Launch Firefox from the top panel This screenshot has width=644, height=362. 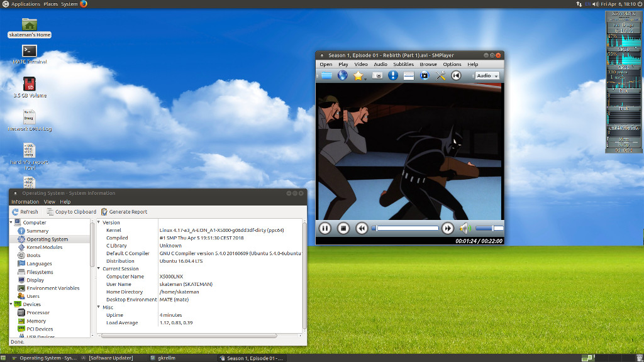[84, 4]
